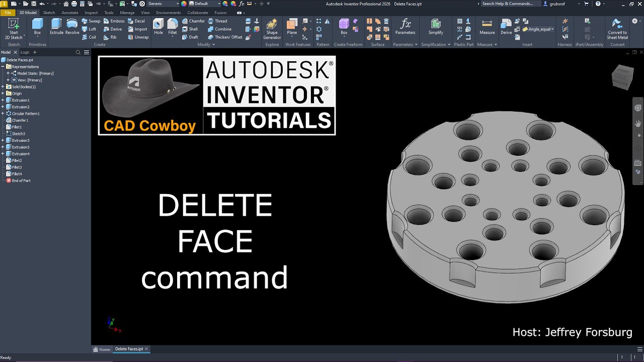Click the Unwrap command
The height and width of the screenshot is (362, 644).
(x=137, y=37)
